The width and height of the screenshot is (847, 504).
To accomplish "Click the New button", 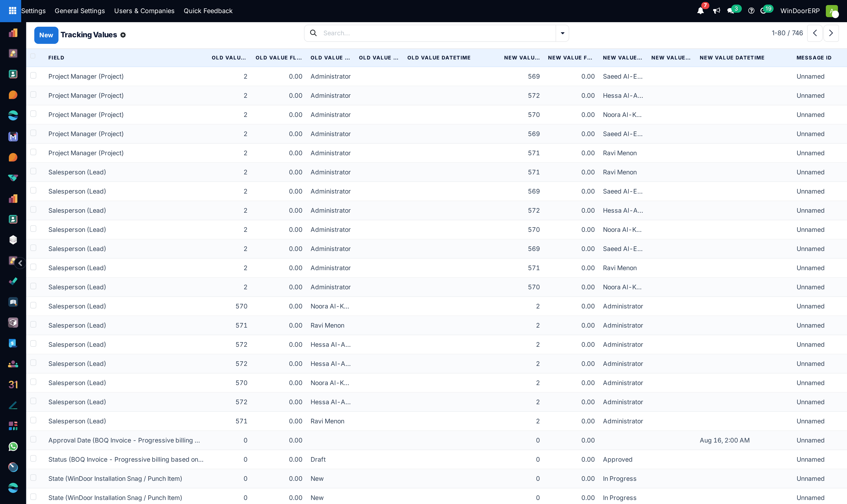I will tap(46, 35).
